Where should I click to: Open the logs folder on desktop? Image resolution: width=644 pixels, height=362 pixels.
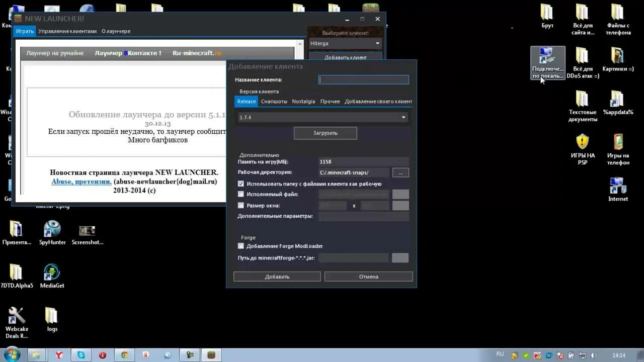(52, 319)
